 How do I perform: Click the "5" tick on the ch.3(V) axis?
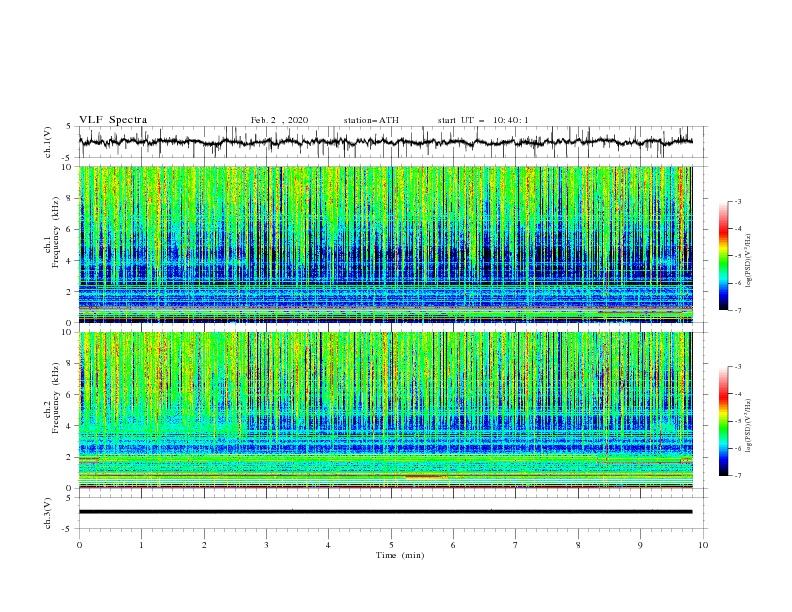click(69, 497)
